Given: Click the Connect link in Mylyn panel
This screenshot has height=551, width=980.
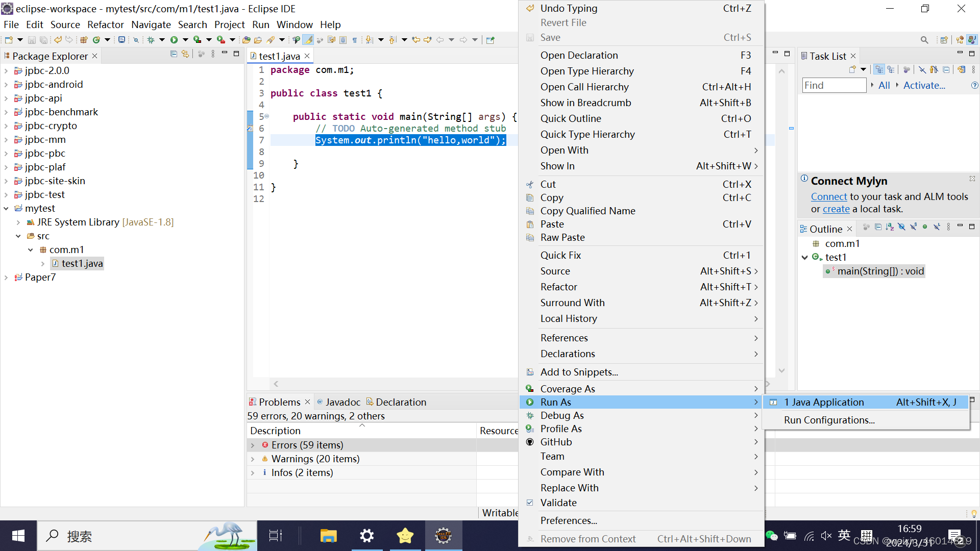Looking at the screenshot, I should coord(828,197).
